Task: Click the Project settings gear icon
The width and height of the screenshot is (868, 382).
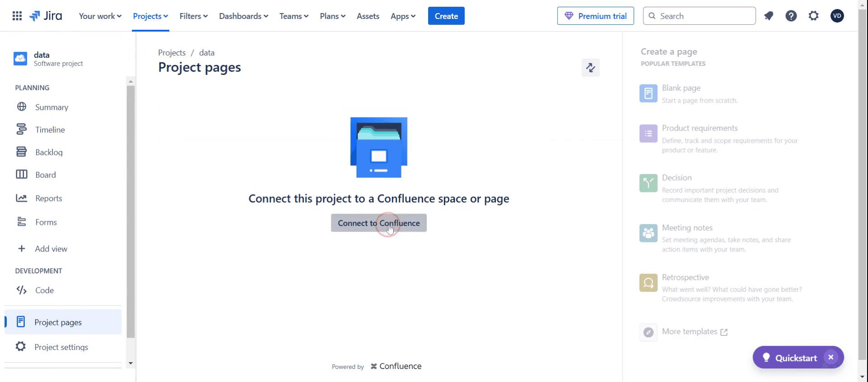Action: pos(21,347)
